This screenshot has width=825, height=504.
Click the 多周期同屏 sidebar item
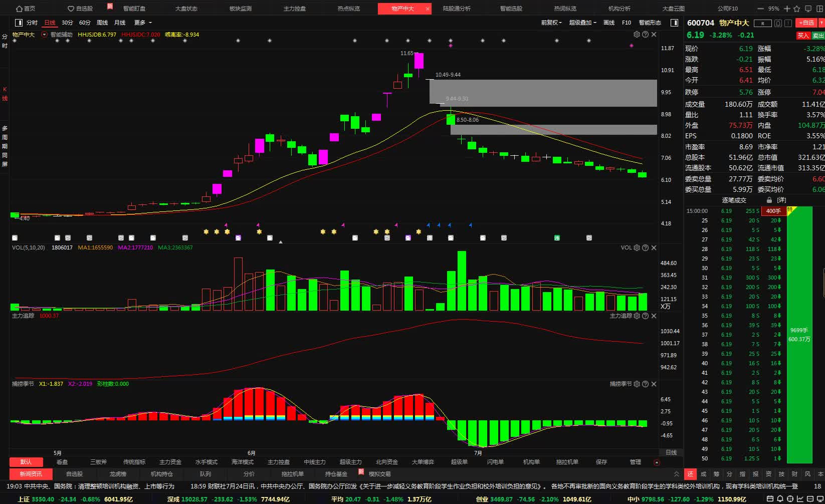pos(5,146)
